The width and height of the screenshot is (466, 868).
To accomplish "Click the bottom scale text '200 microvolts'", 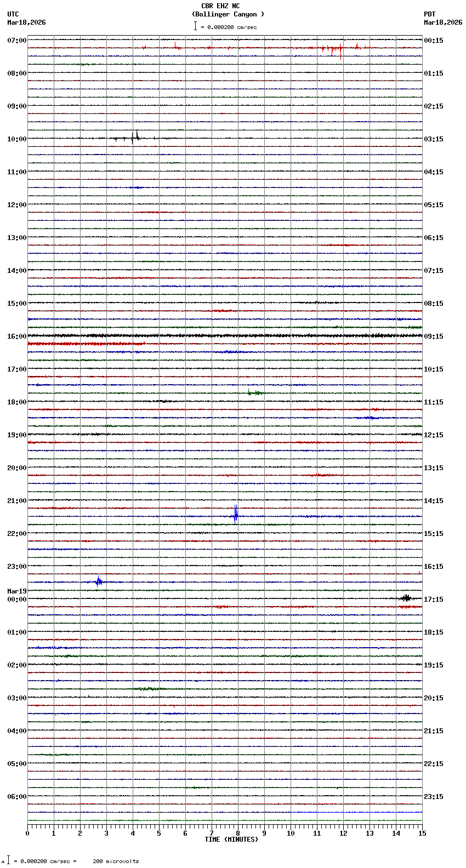I will click(x=116, y=861).
